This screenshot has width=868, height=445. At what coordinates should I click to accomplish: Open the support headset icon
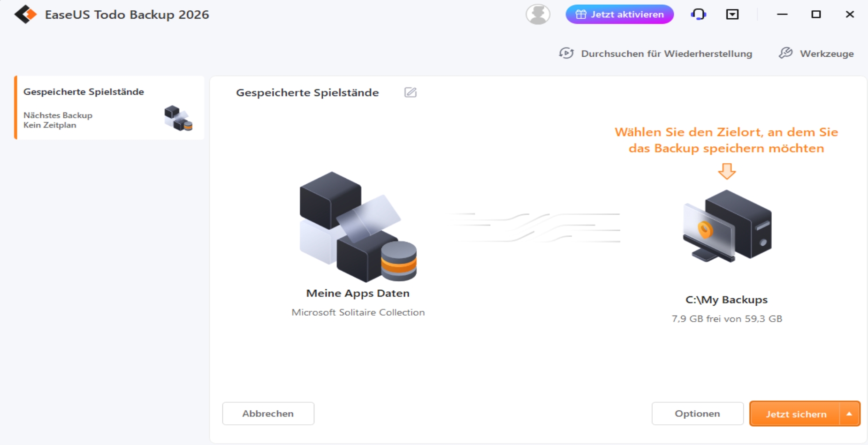698,15
